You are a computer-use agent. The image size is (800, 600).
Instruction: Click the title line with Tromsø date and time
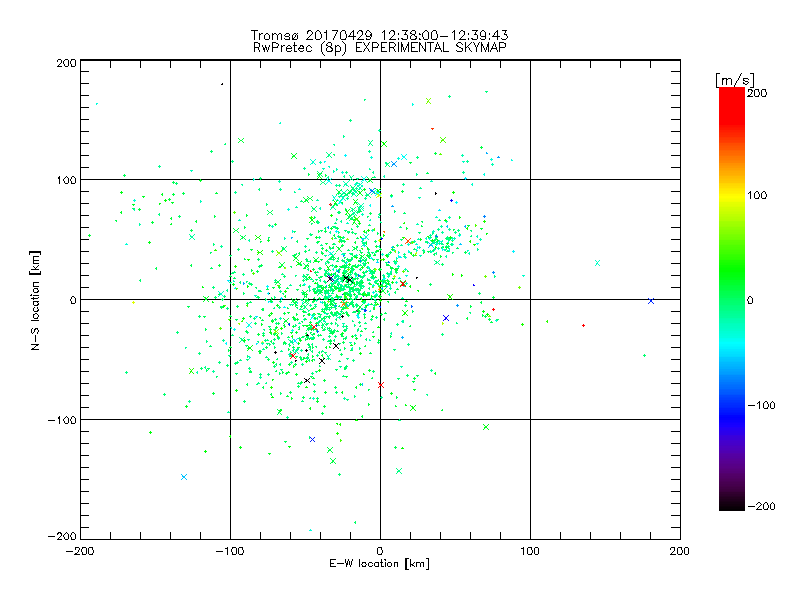coord(379,35)
